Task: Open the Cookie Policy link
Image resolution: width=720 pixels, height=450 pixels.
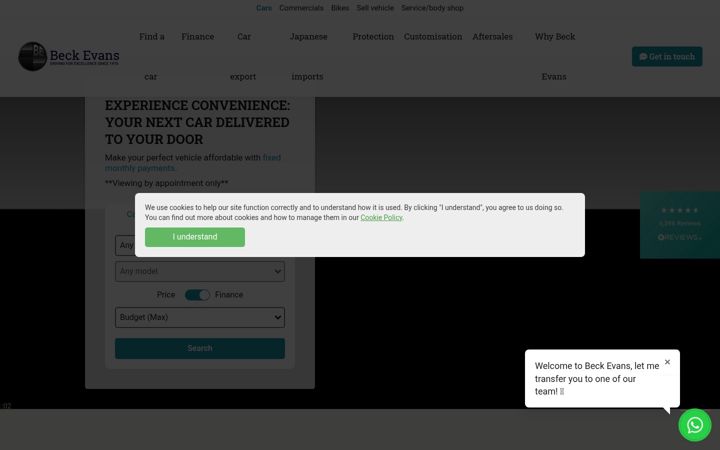Action: click(381, 218)
